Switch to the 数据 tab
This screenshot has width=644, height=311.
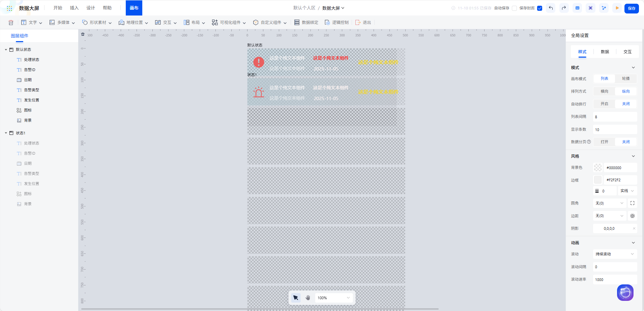pyautogui.click(x=605, y=52)
